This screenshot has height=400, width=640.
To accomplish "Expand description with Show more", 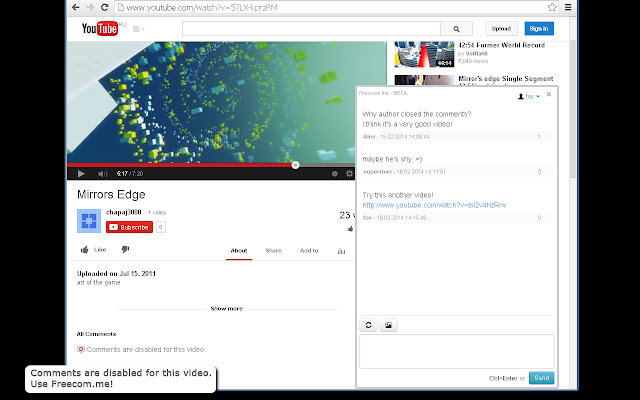I will 227,309.
